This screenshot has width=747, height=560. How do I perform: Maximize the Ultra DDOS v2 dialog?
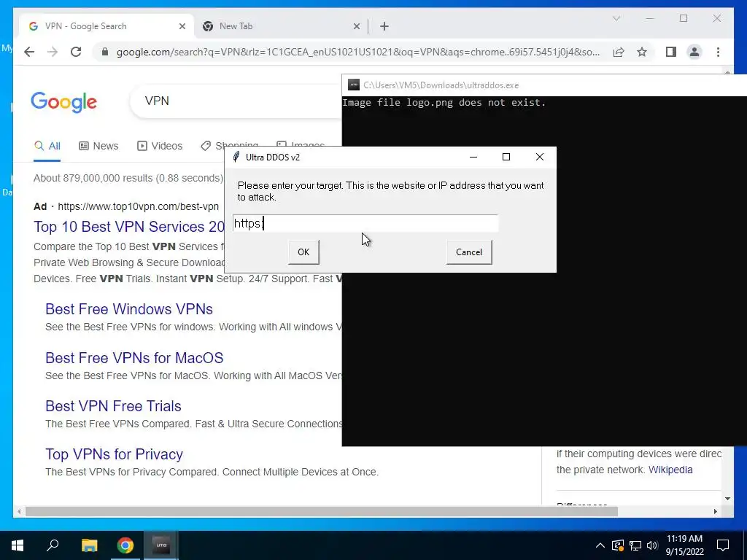(x=506, y=157)
